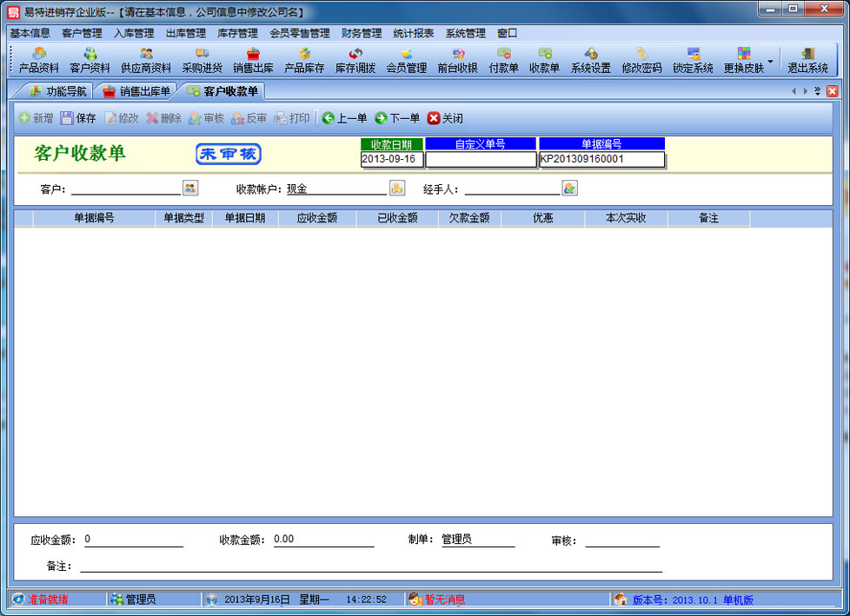Select the 欠款金额 column header

(469, 218)
